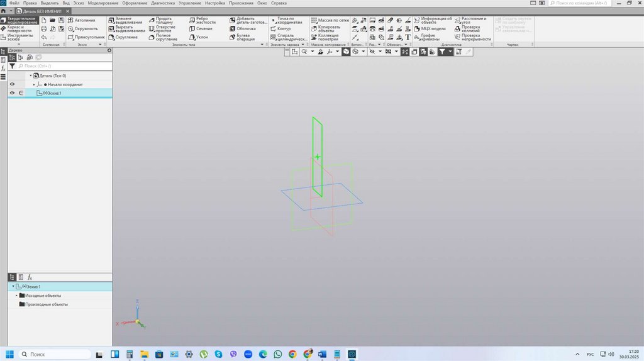The image size is (644, 361).
Task: Open the Элементы тела group dropdown arrow
Action: click(262, 45)
